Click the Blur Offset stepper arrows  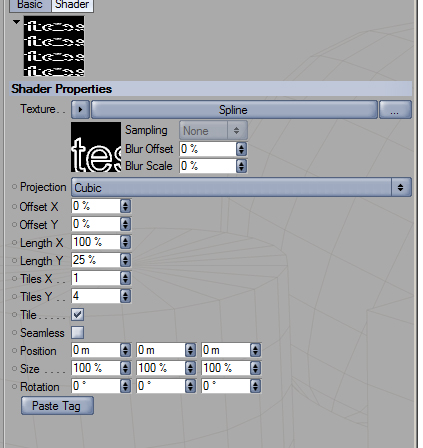click(241, 149)
